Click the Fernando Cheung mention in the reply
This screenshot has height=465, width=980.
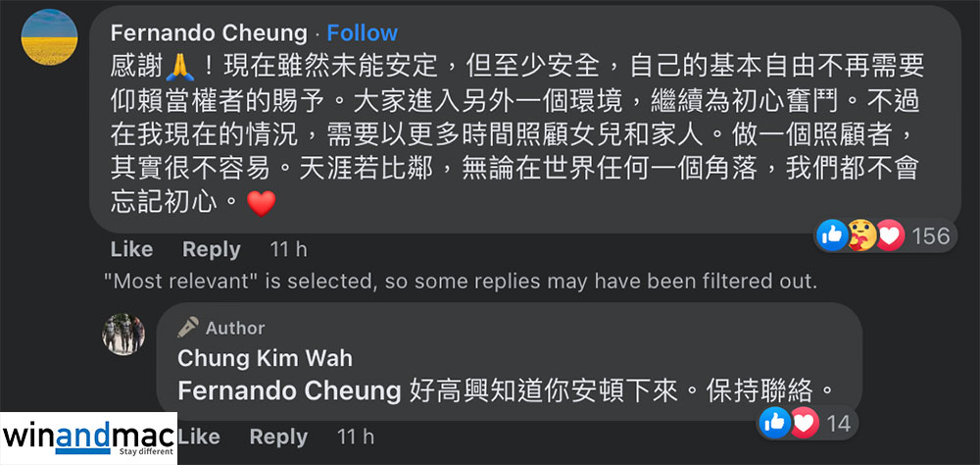(289, 390)
